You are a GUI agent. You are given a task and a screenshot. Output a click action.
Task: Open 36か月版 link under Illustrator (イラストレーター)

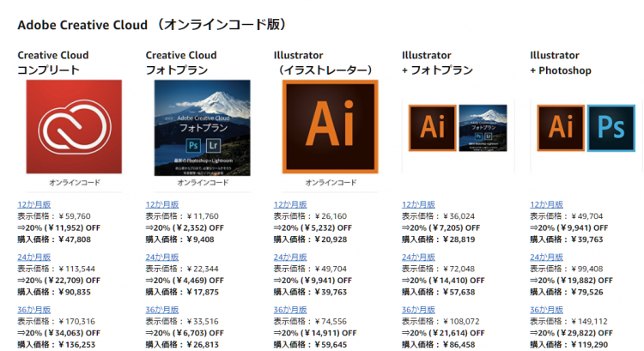coord(290,310)
